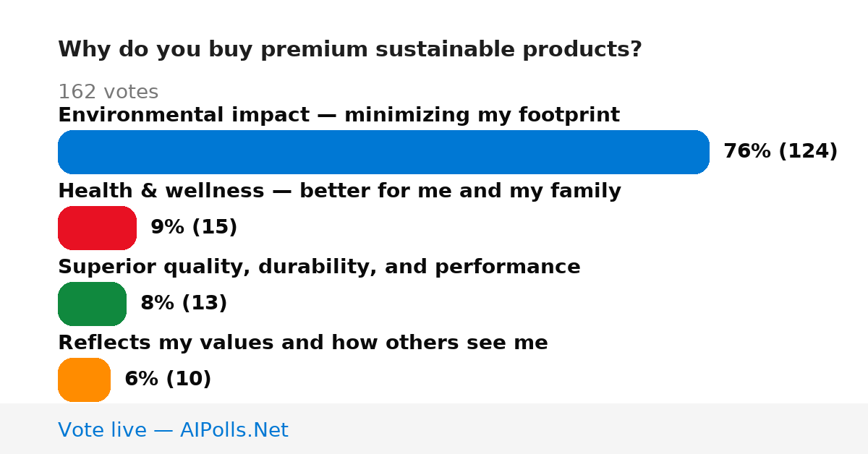Click the 9% (15) result text

coord(194,228)
